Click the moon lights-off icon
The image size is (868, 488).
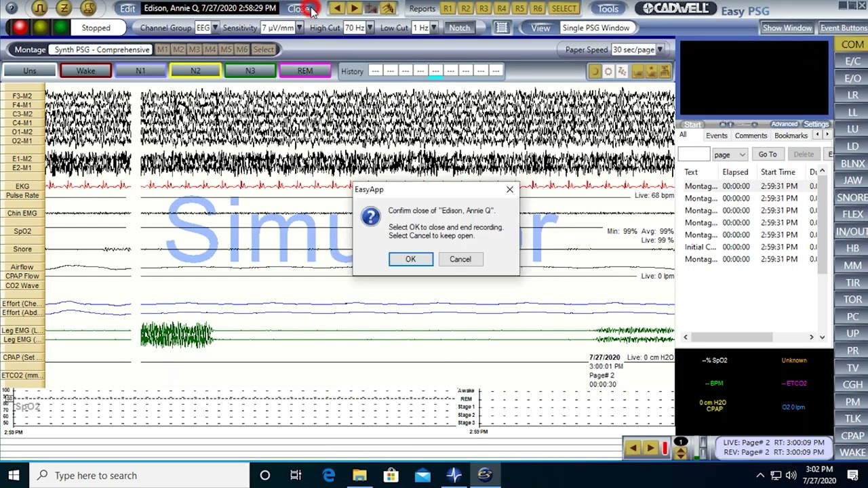pos(594,71)
